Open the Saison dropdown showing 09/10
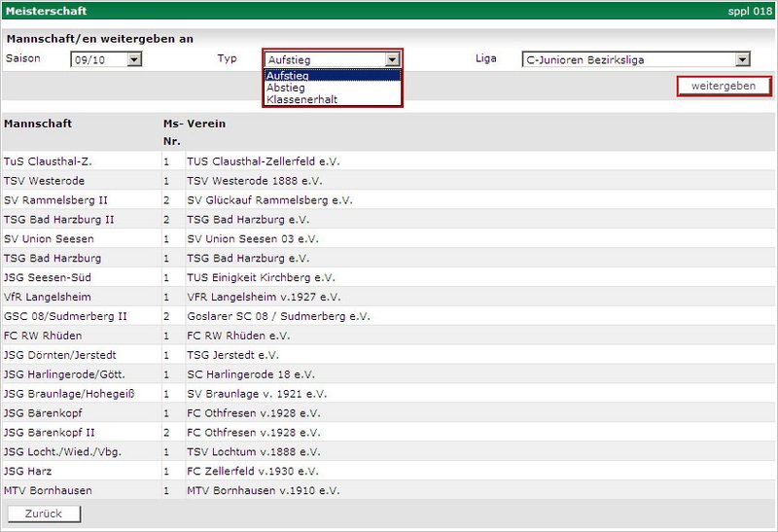The height and width of the screenshot is (532, 778). (107, 59)
